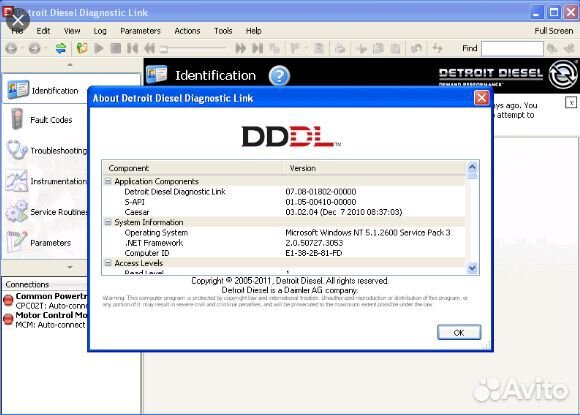Open the Actions menu
Screen dimensions: 580x415
pos(187,31)
